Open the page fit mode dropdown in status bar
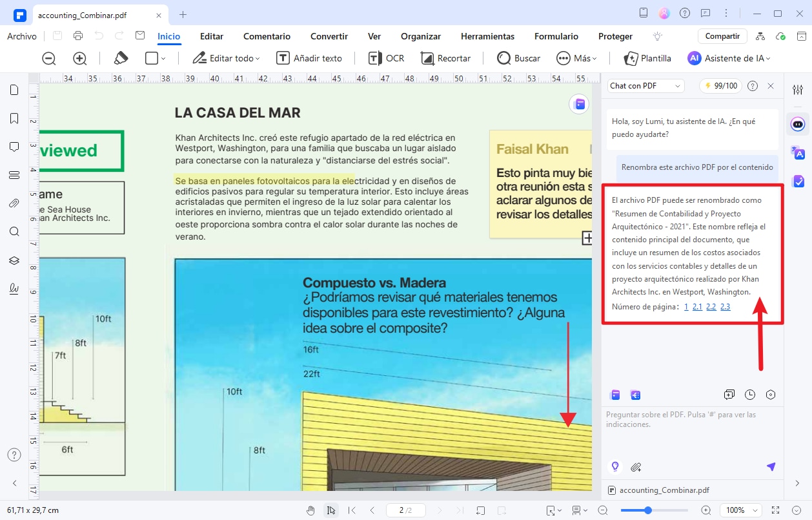The height and width of the screenshot is (520, 812). coord(554,510)
